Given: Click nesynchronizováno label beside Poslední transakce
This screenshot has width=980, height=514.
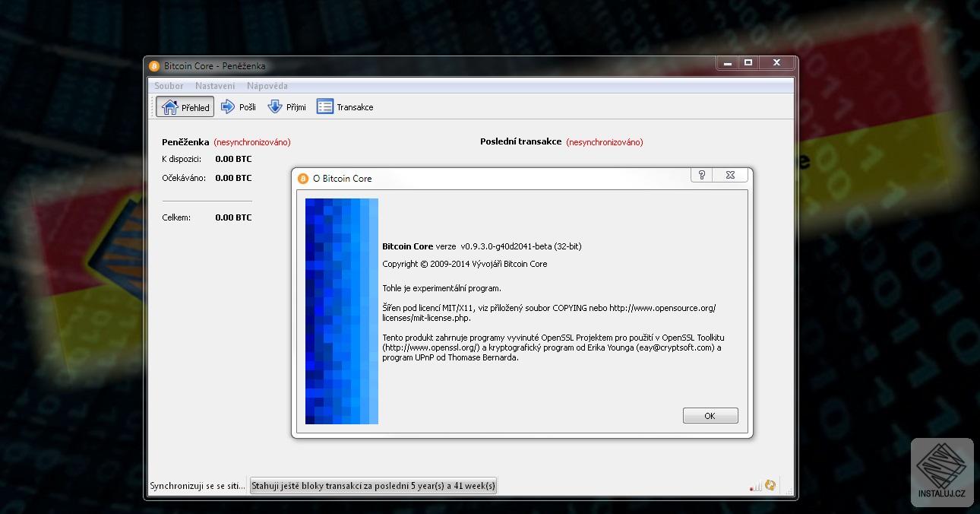Looking at the screenshot, I should pyautogui.click(x=605, y=142).
